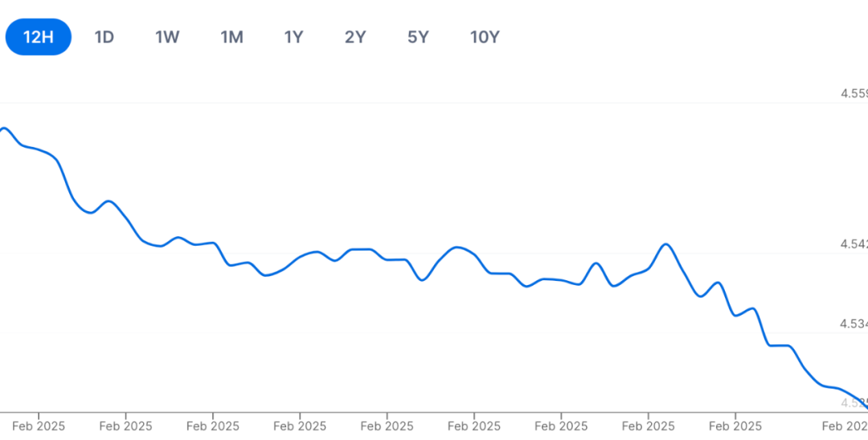Click the gridline beside the 4.542 value
The height and width of the screenshot is (440, 868).
402,255
